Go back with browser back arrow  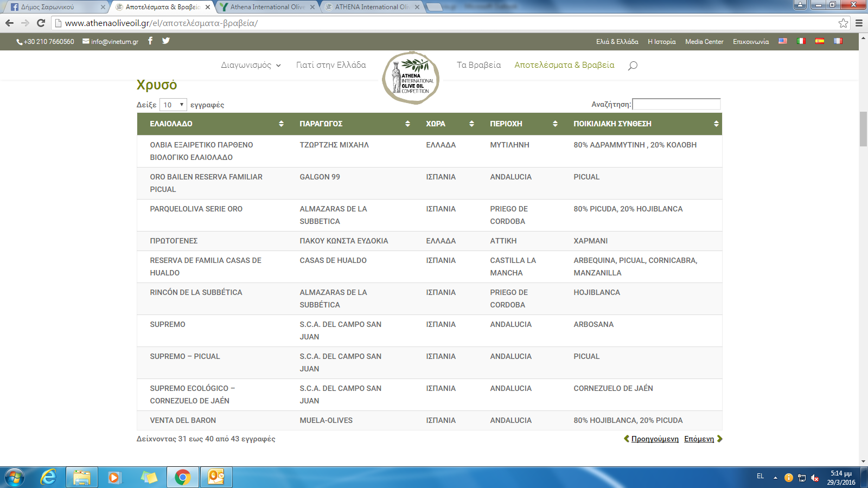pyautogui.click(x=9, y=23)
